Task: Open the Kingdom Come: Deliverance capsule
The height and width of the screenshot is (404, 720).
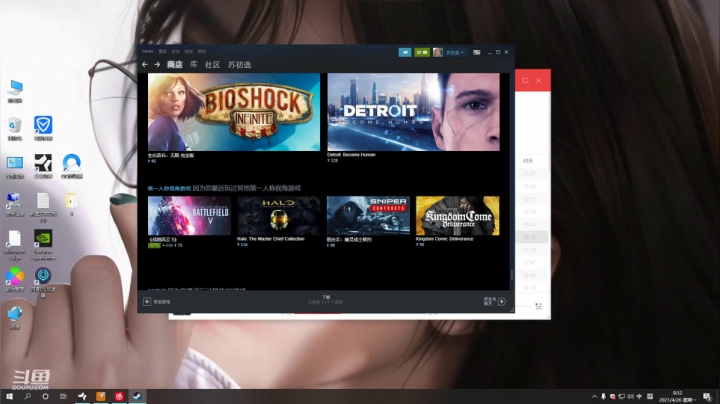Action: point(457,216)
